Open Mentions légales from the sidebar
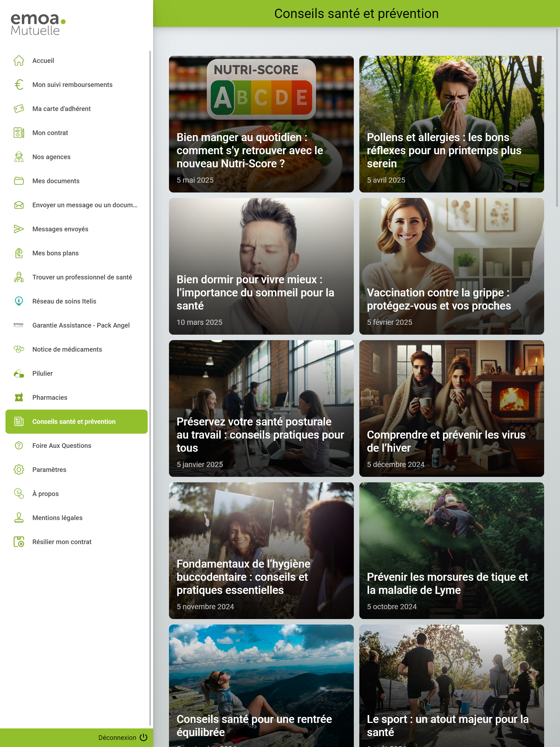This screenshot has height=747, width=560. pos(76,518)
